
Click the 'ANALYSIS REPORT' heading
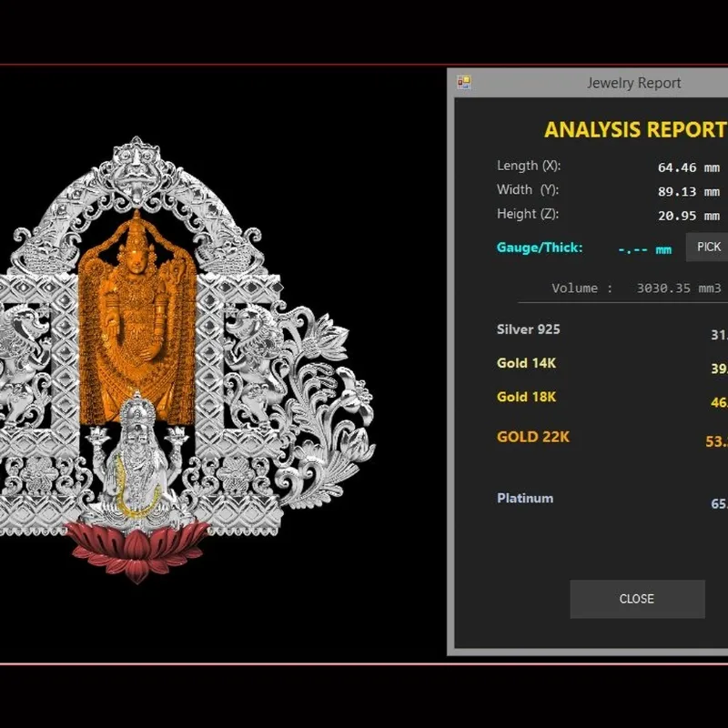[x=635, y=129]
